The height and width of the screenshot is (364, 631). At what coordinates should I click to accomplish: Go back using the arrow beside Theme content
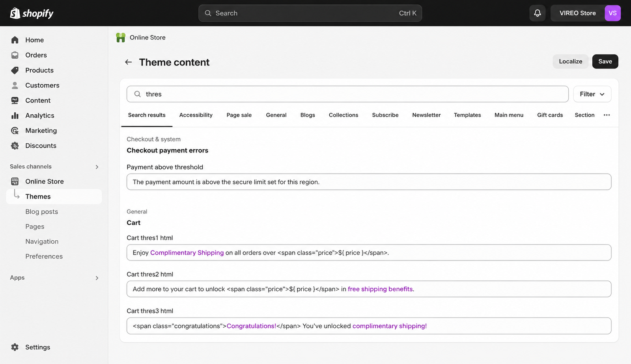pos(128,62)
